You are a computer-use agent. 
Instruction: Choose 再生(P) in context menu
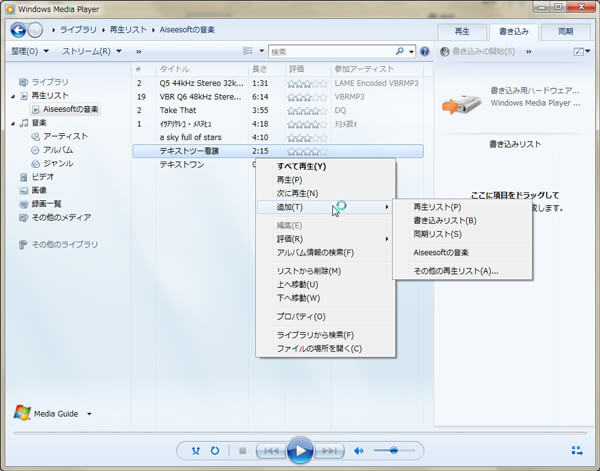(325, 179)
